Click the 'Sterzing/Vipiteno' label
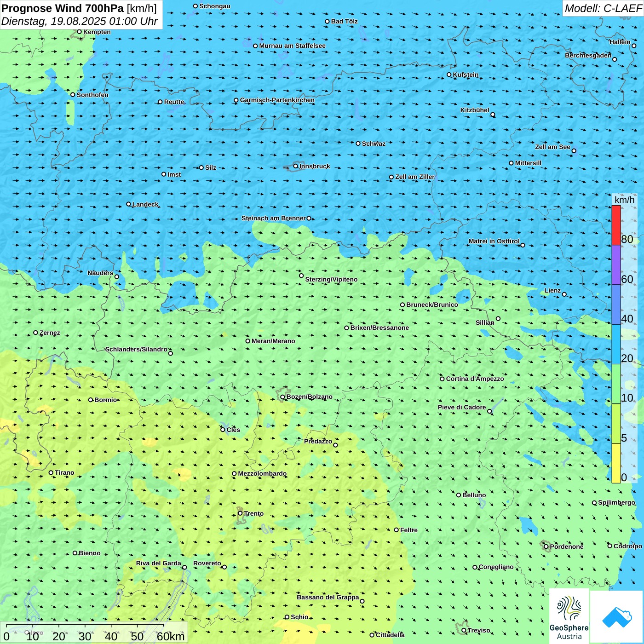Image resolution: width=644 pixels, height=644 pixels. [x=331, y=279]
